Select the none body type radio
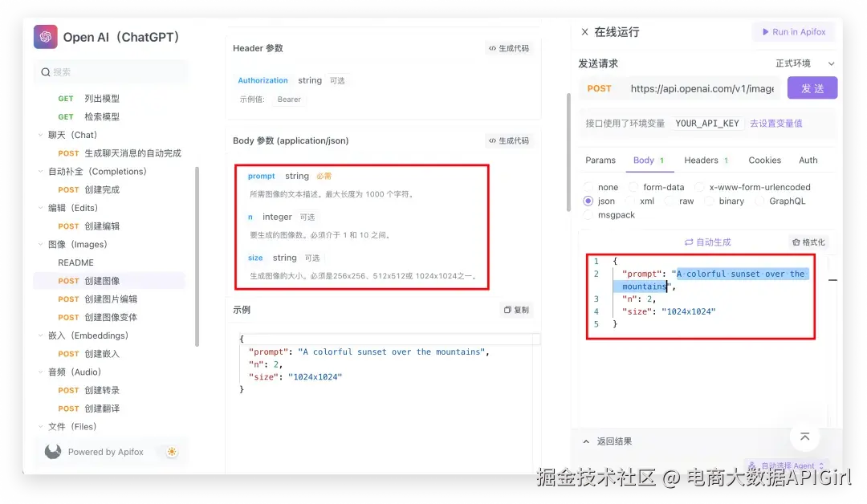 tap(588, 186)
